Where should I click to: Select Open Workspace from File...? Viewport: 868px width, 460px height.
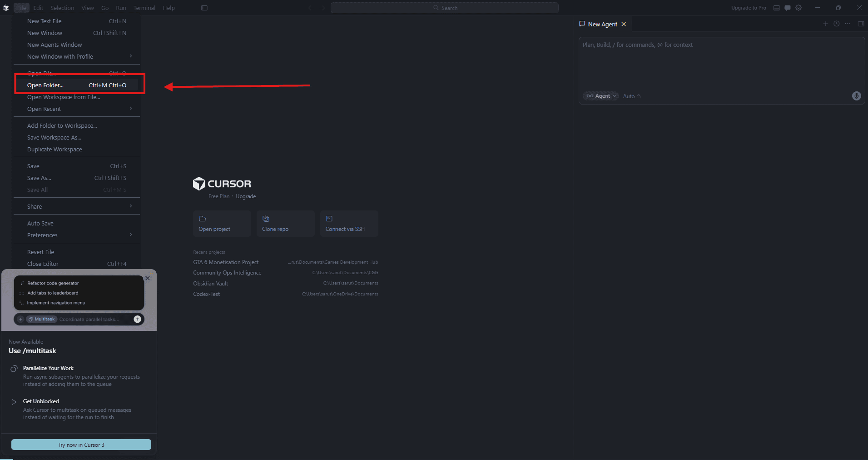click(77, 97)
